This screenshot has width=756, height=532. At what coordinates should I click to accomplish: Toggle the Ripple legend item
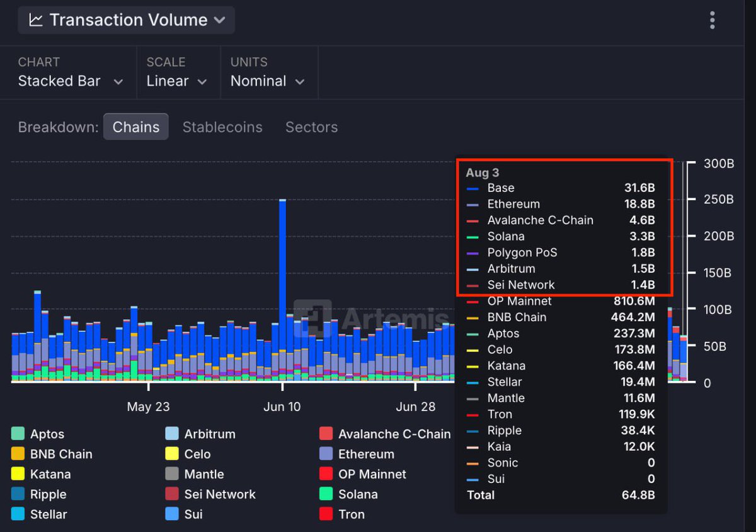[x=39, y=494]
